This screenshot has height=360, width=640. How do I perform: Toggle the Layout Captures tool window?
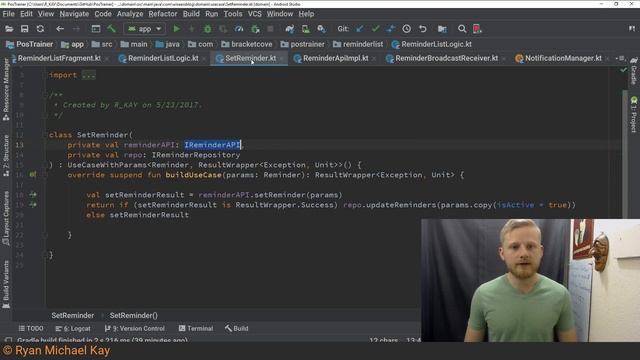point(6,218)
